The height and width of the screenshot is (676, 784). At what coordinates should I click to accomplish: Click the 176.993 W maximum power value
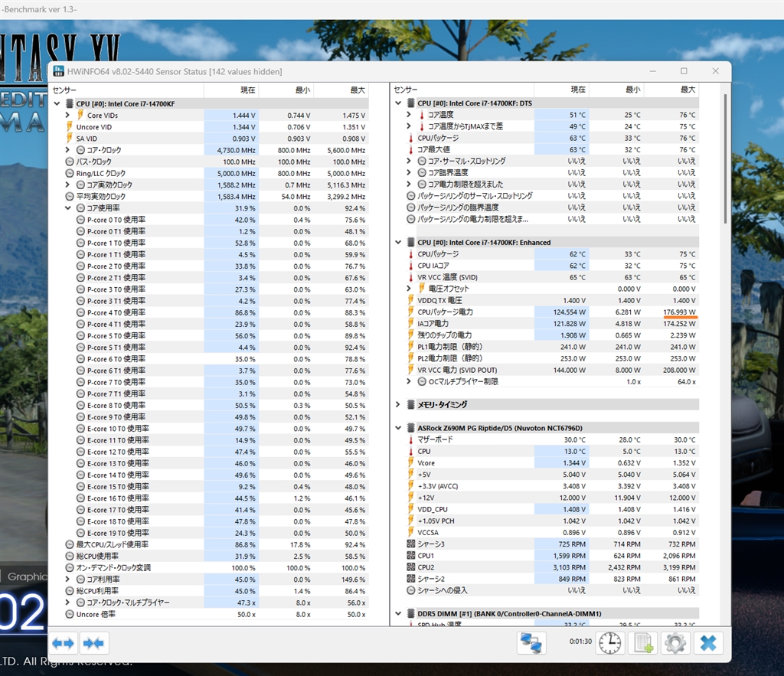(x=679, y=312)
